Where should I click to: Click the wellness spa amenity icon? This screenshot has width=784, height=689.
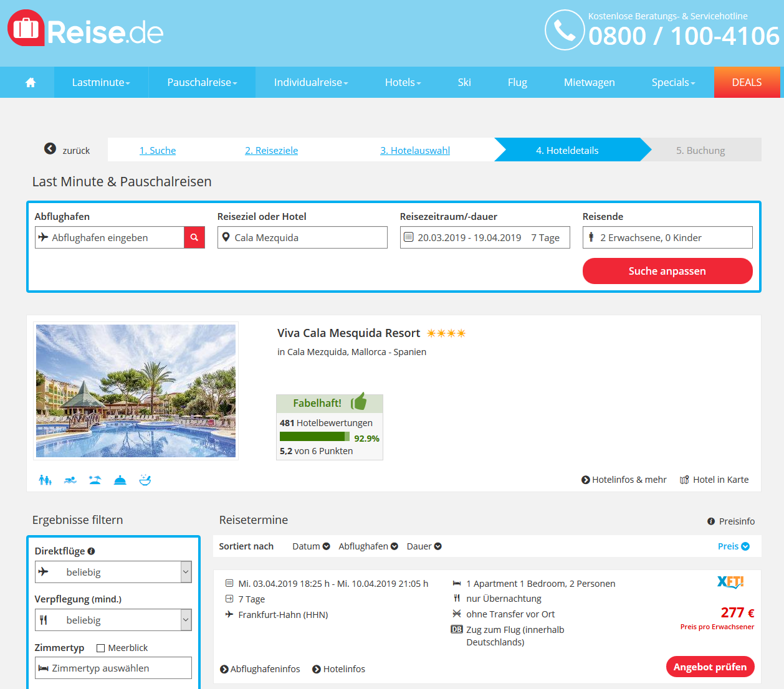[145, 480]
